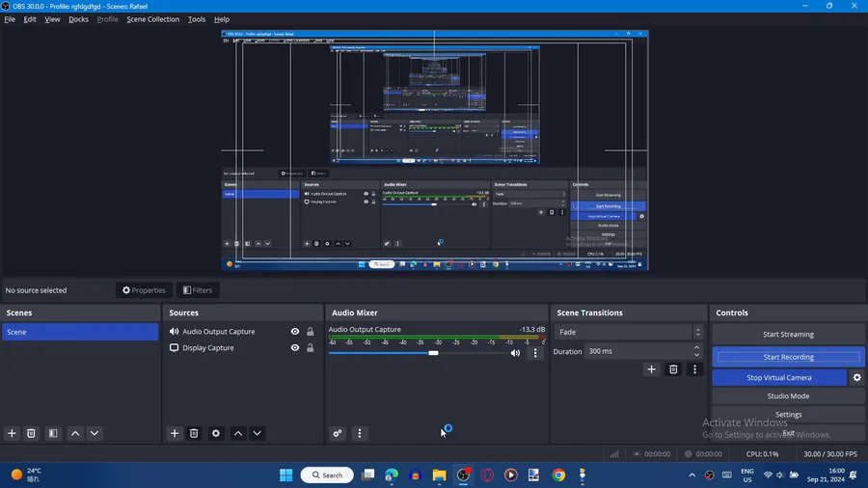
Task: Add a new scene with plus icon
Action: (13, 434)
